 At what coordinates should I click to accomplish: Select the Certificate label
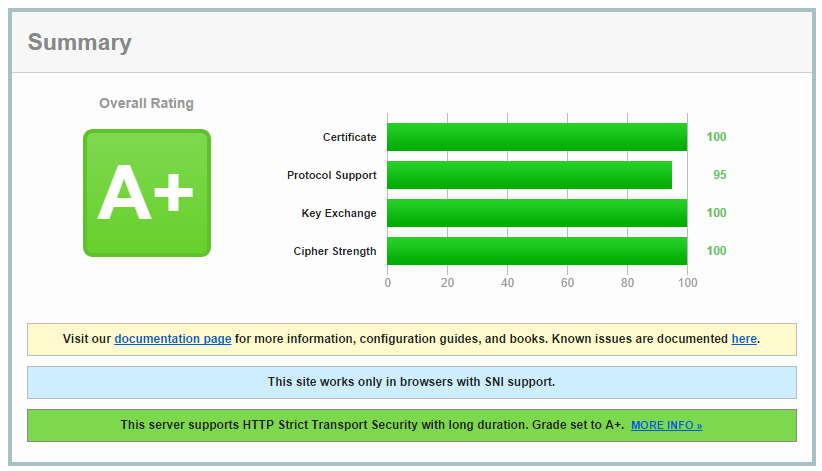point(349,137)
